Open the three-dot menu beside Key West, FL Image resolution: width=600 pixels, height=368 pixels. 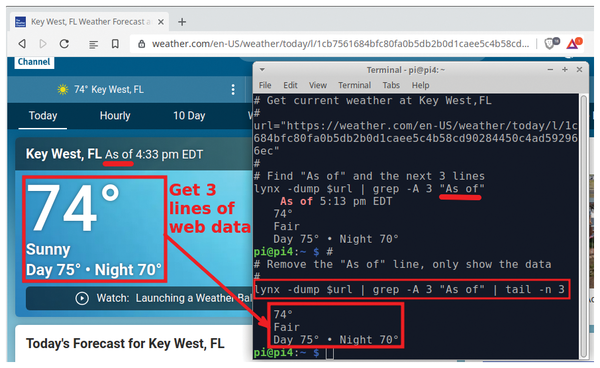(233, 90)
